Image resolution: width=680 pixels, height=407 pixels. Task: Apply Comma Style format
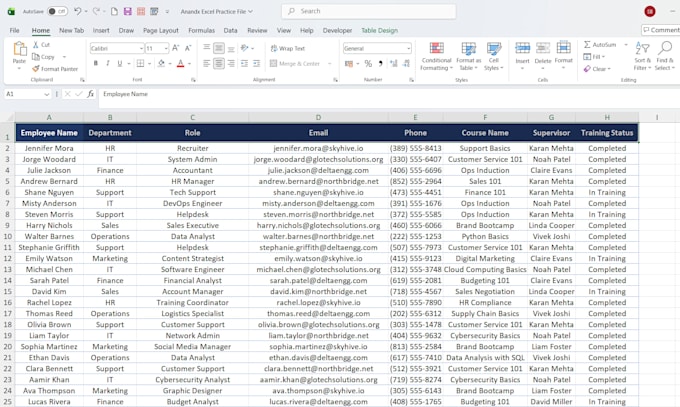tap(380, 64)
